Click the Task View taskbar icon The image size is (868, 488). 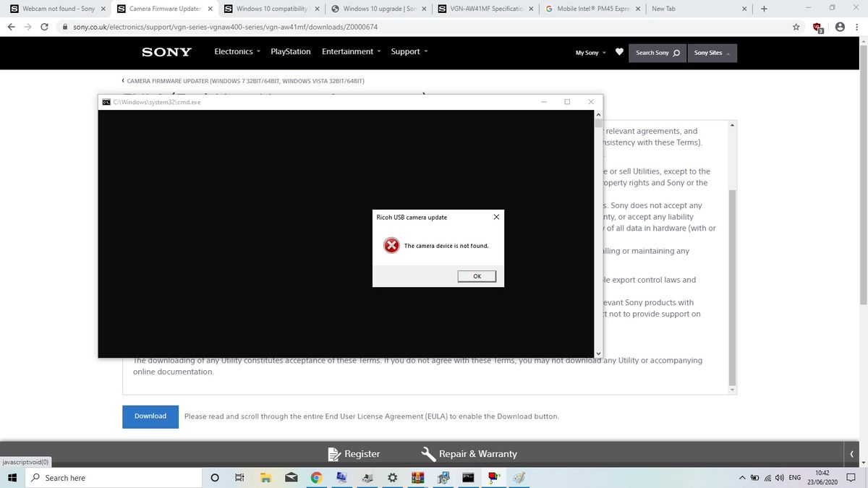pos(240,478)
